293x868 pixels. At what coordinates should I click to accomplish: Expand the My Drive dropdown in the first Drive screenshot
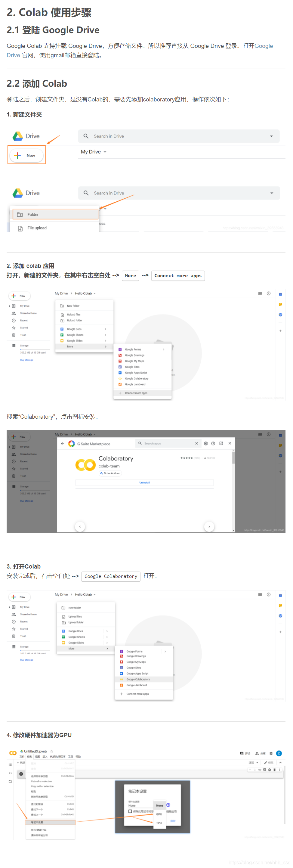105,152
